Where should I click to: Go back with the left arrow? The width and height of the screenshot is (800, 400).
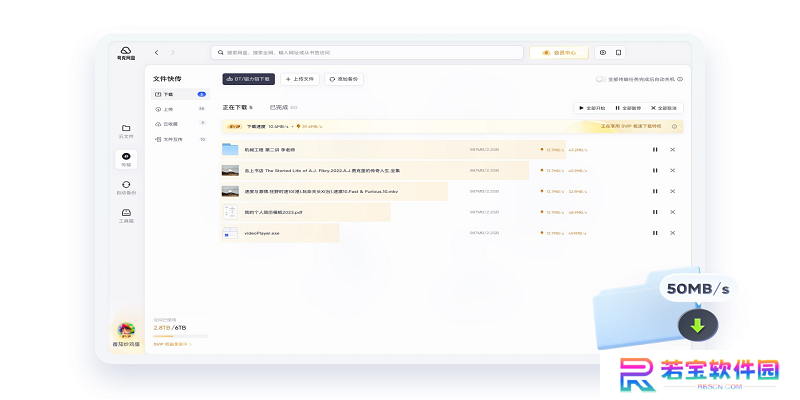click(157, 53)
